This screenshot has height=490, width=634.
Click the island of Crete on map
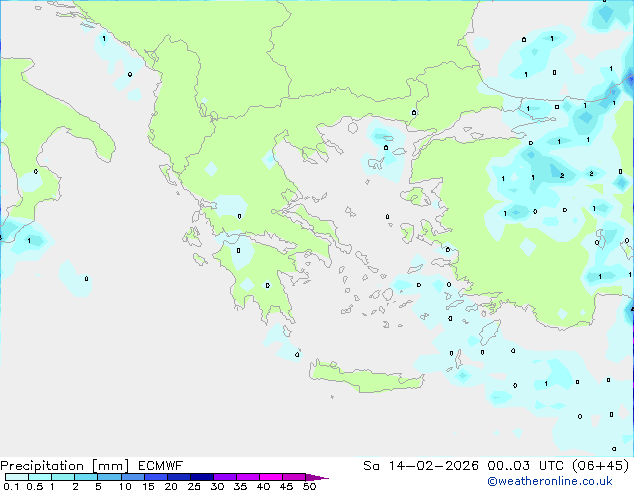click(x=366, y=378)
